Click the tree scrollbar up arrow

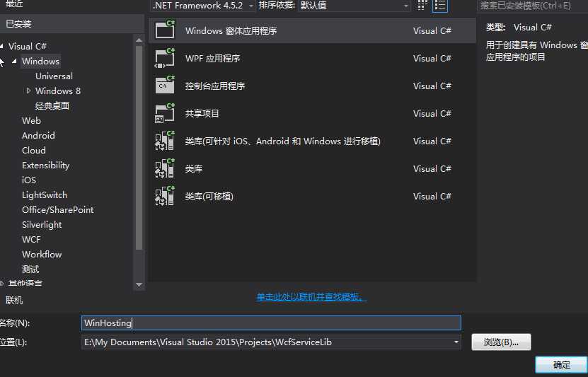point(139,40)
